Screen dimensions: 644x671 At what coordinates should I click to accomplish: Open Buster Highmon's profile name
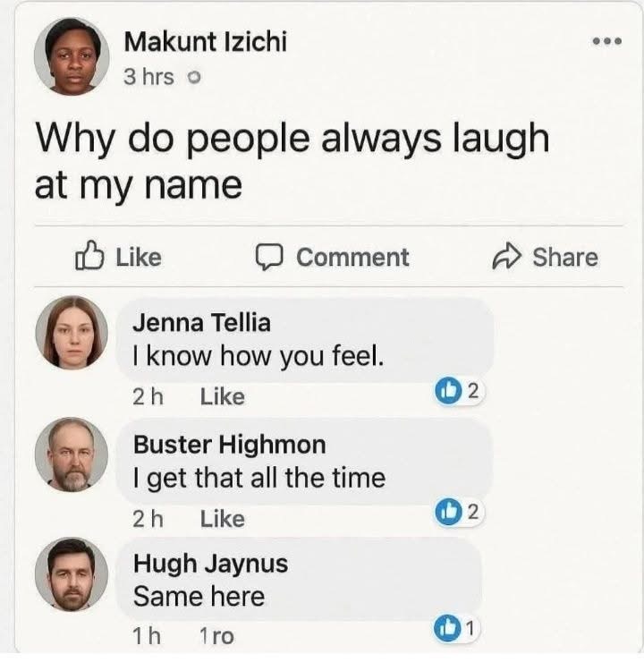[229, 445]
